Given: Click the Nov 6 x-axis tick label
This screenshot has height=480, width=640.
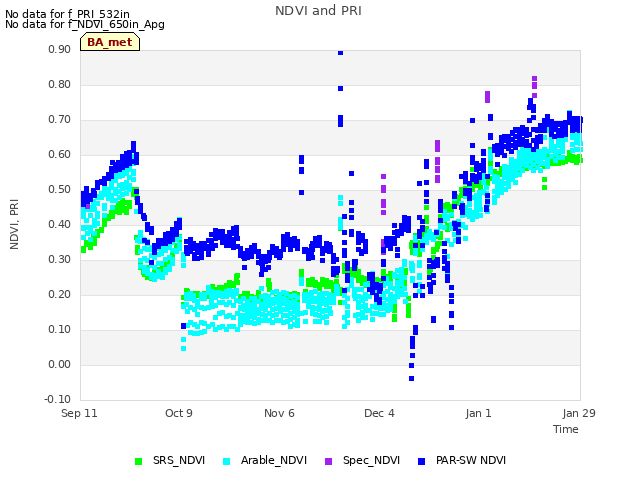Looking at the screenshot, I should (x=279, y=413).
